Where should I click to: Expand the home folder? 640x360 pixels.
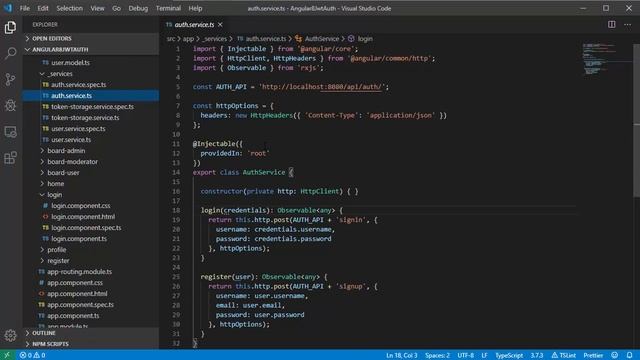coord(91,184)
